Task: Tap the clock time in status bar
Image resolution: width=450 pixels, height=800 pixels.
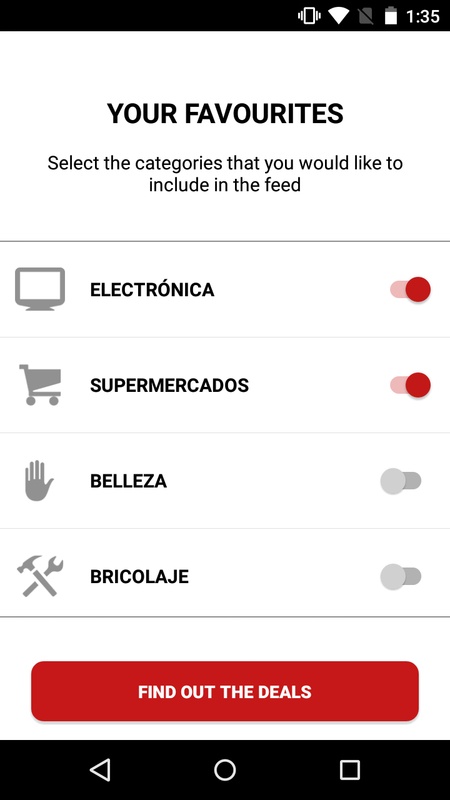Action: click(423, 16)
